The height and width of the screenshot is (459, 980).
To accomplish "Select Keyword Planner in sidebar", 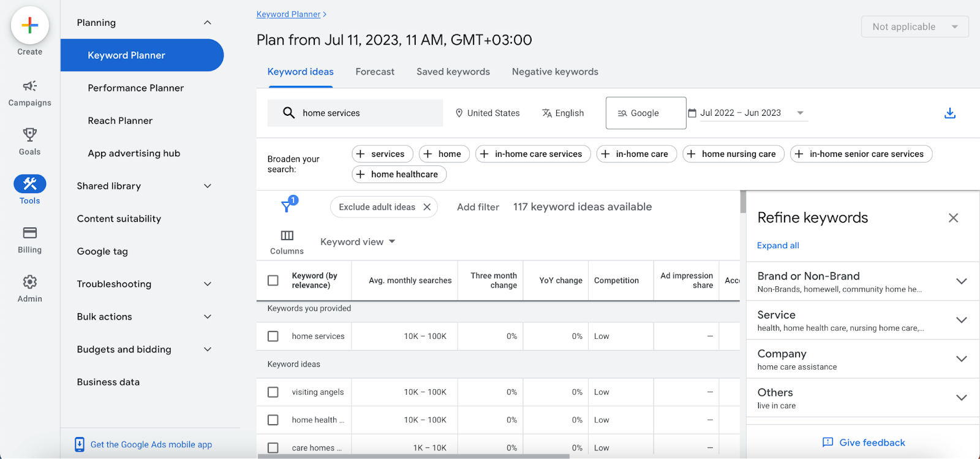I will click(142, 55).
